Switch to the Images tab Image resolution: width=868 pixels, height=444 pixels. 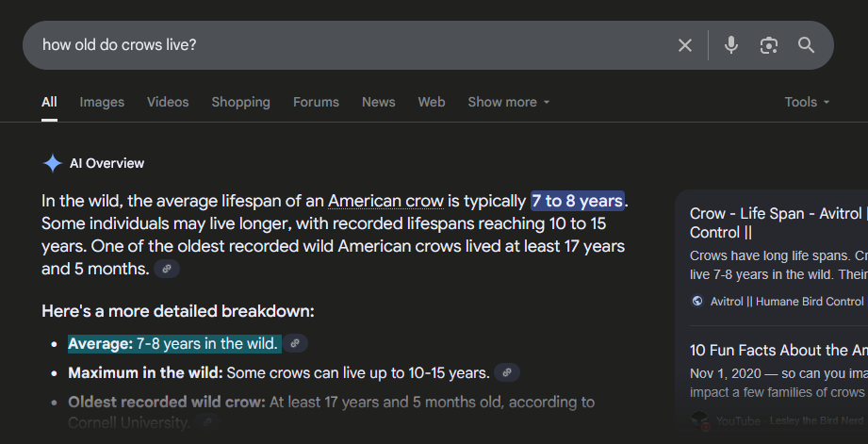[102, 103]
